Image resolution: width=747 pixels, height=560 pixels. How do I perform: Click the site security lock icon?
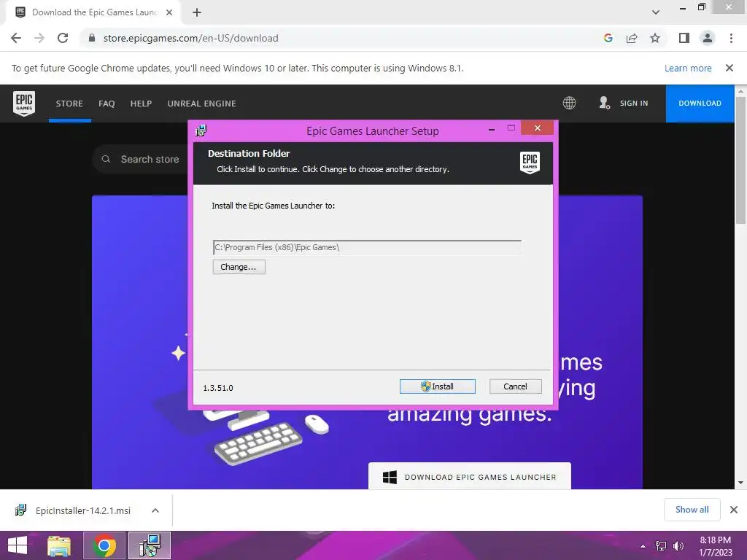(92, 38)
